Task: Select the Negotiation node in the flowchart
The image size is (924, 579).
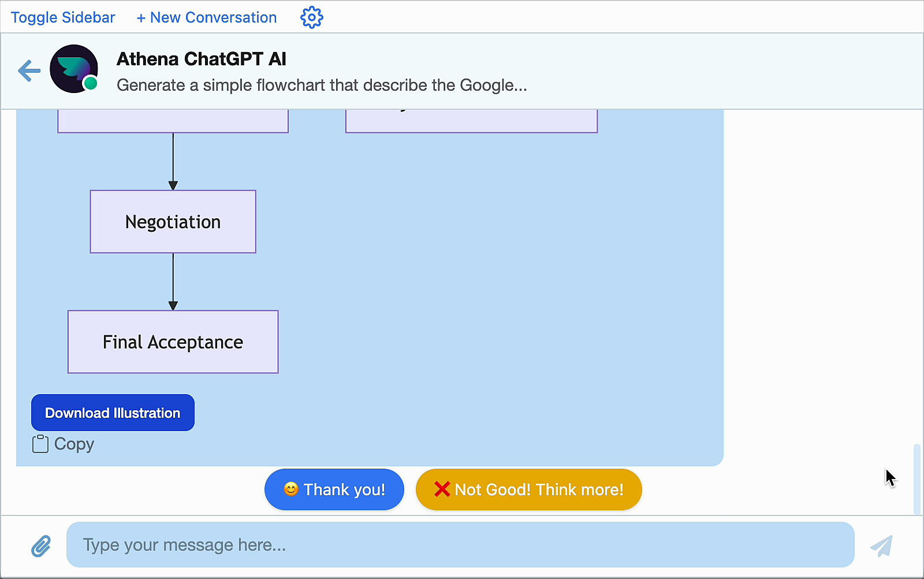Action: point(173,221)
